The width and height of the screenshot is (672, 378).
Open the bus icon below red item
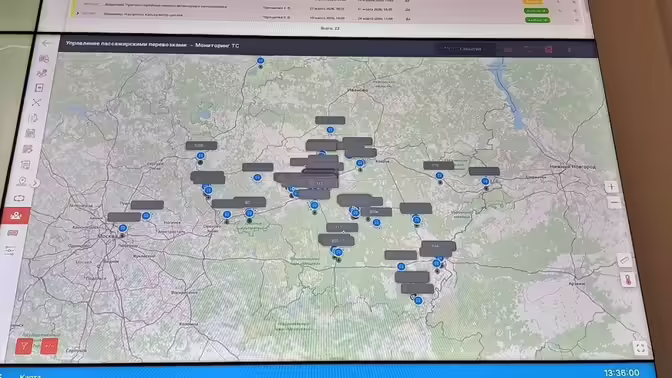(12, 233)
